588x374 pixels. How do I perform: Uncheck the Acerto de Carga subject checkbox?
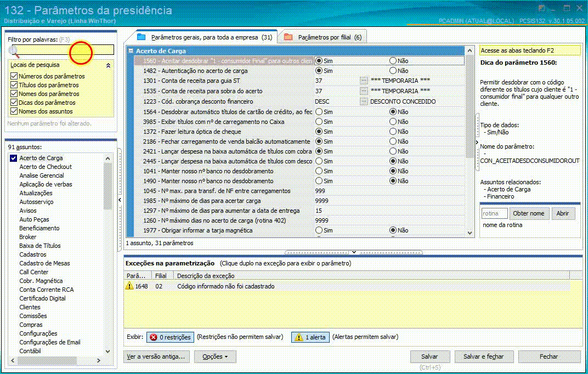tap(14, 158)
